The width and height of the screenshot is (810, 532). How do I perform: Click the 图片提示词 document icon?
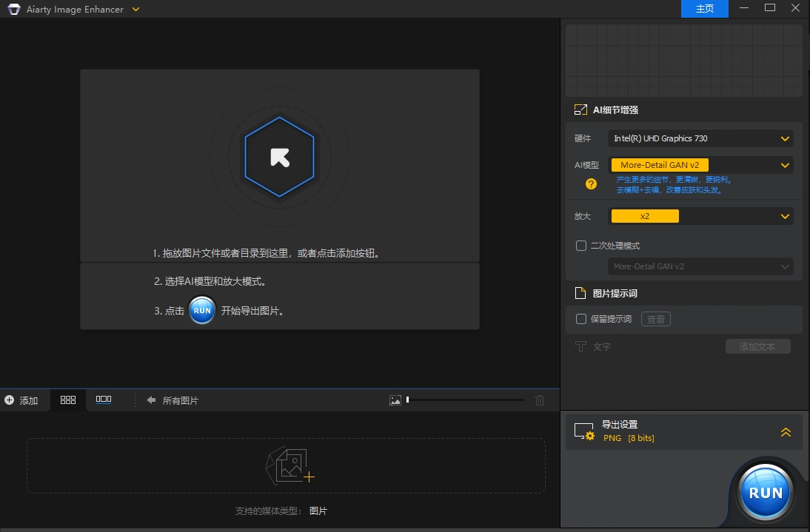[x=580, y=293]
